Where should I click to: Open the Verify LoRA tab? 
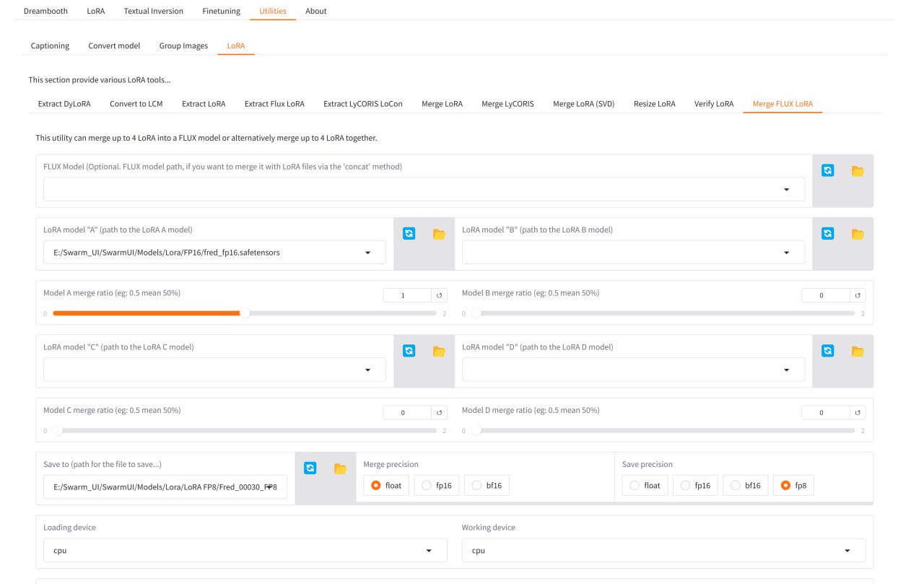[714, 104]
